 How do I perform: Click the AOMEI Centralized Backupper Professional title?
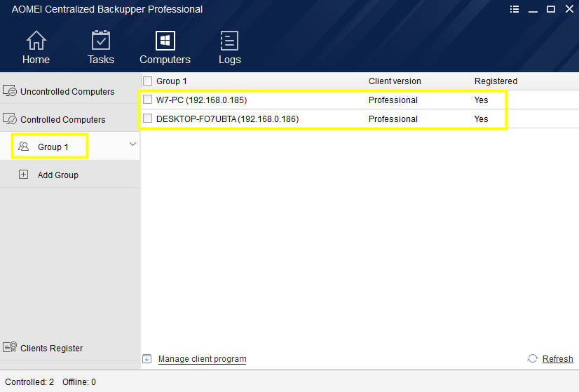[x=107, y=9]
